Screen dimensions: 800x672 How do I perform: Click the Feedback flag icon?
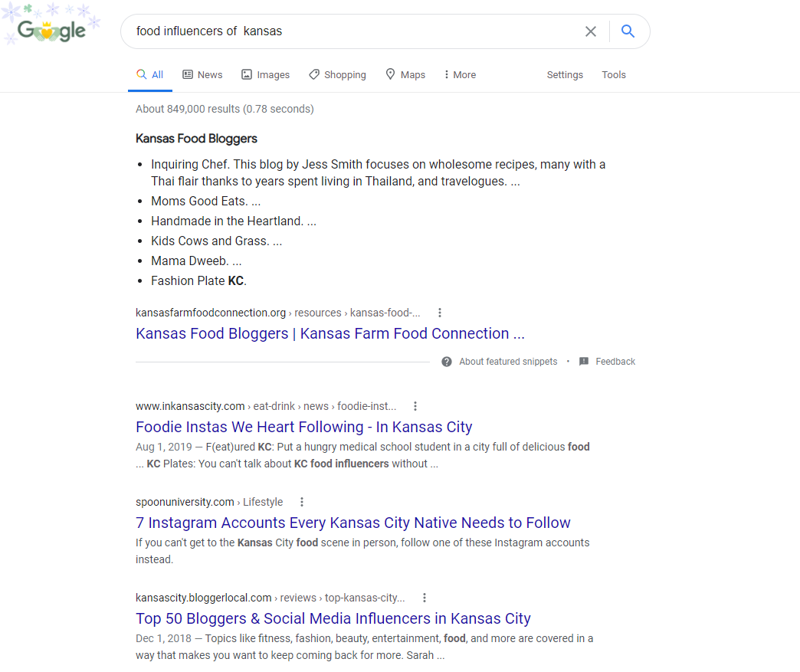pos(584,362)
